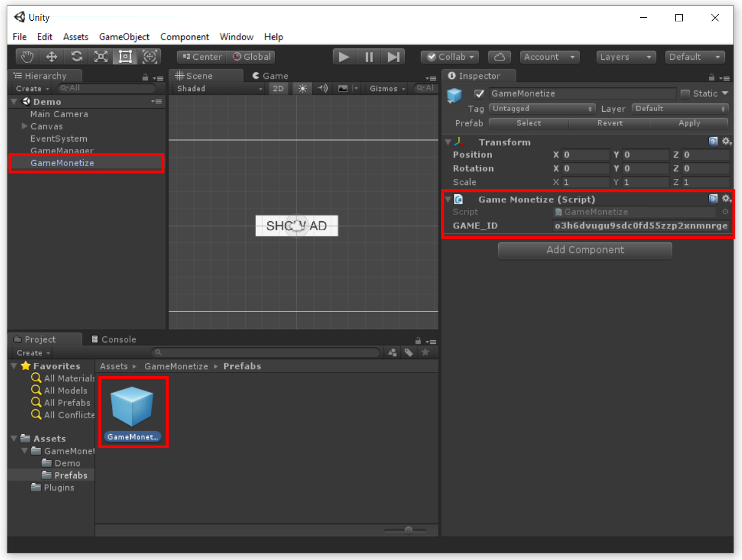Screen dimensions: 742x560
Task: Collapse the Transform component
Action: point(448,142)
